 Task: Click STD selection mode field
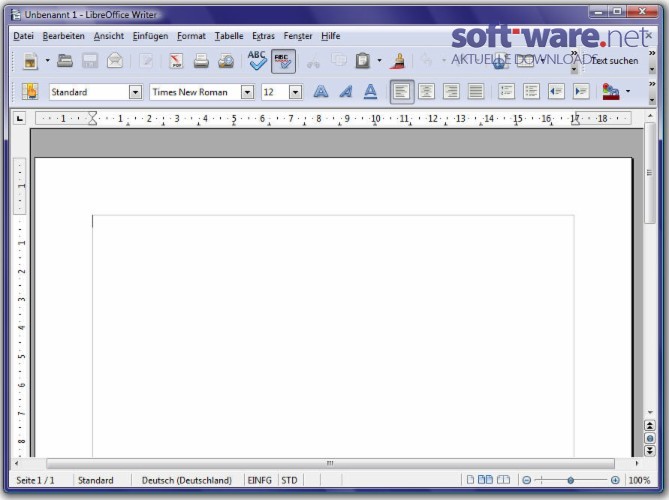[x=289, y=480]
